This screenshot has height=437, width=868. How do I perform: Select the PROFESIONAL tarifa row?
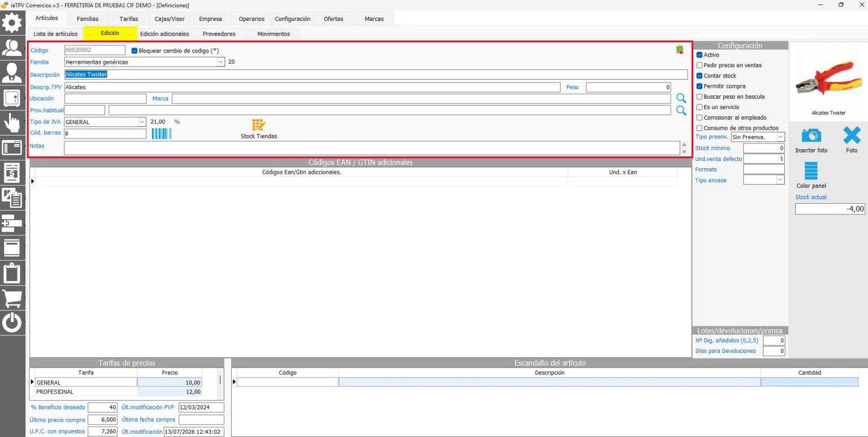coord(119,392)
